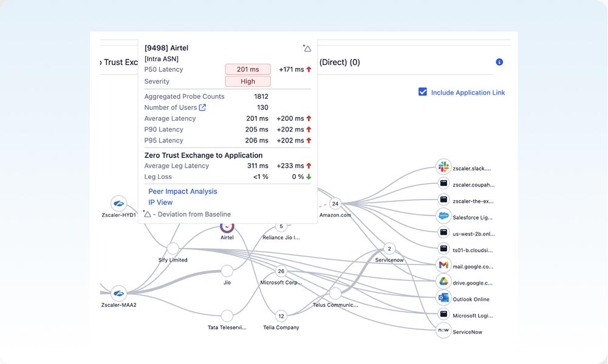The height and width of the screenshot is (364, 608).
Task: Click the zscaler.coupah app icon
Action: point(443,183)
